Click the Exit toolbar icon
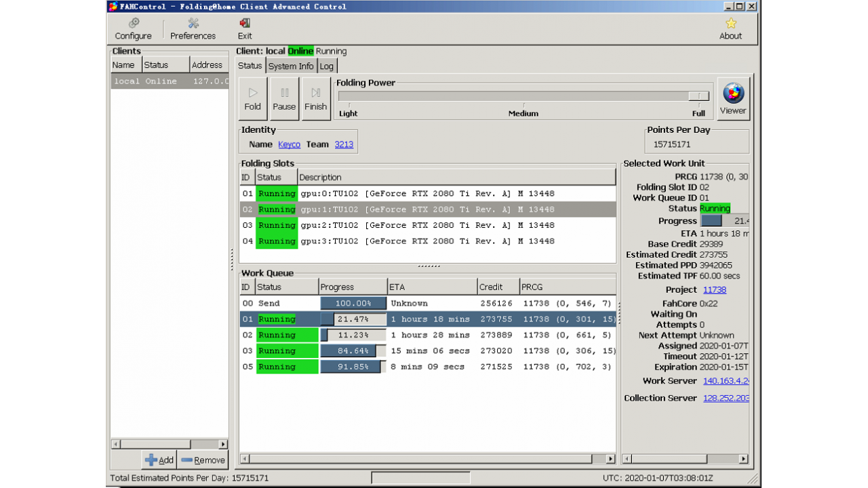 245,29
